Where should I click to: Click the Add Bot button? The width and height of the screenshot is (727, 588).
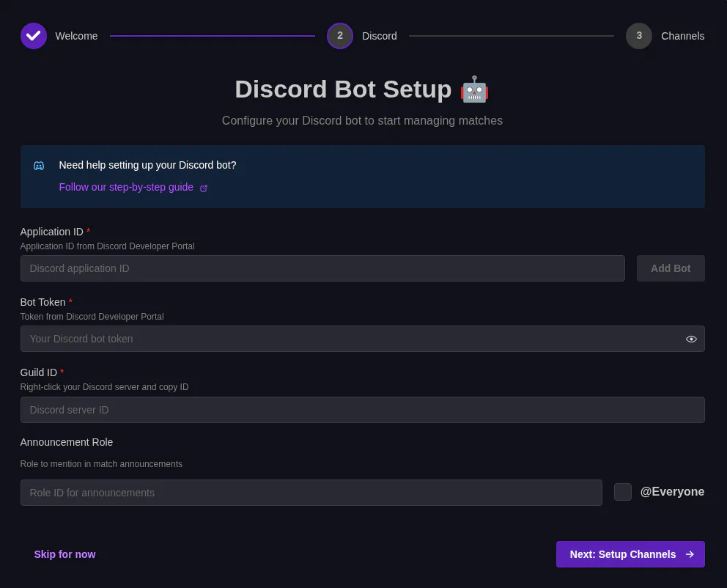670,268
